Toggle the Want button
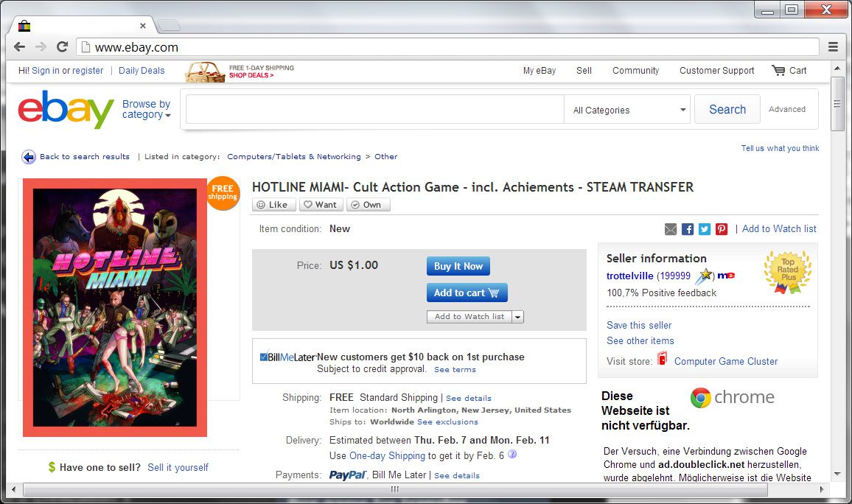The width and height of the screenshot is (852, 504). 321,205
